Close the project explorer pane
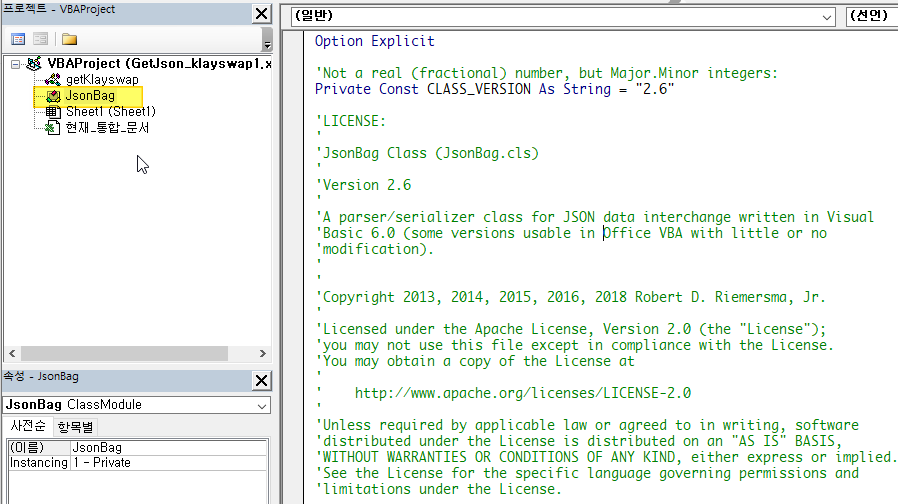Image resolution: width=898 pixels, height=504 pixels. pos(262,14)
